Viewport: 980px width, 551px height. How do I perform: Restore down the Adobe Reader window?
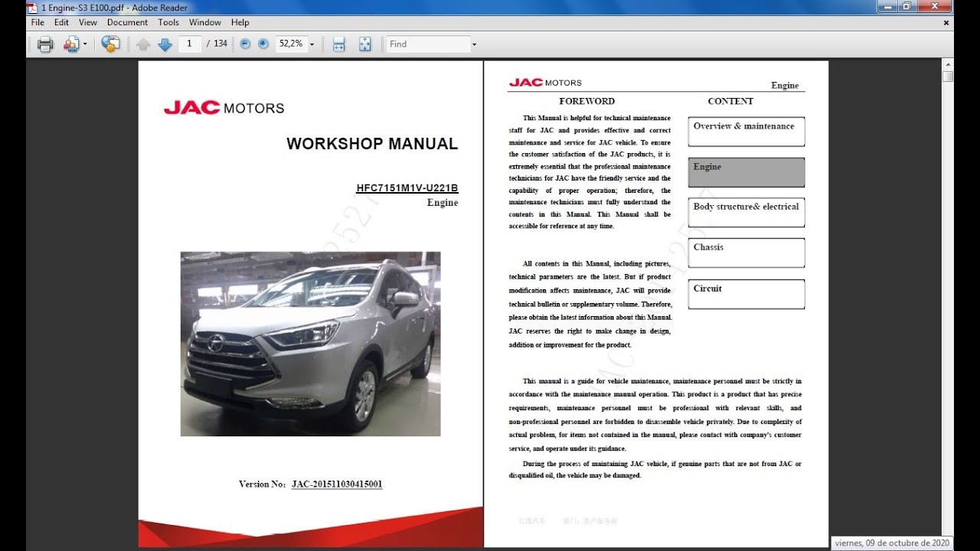click(906, 6)
